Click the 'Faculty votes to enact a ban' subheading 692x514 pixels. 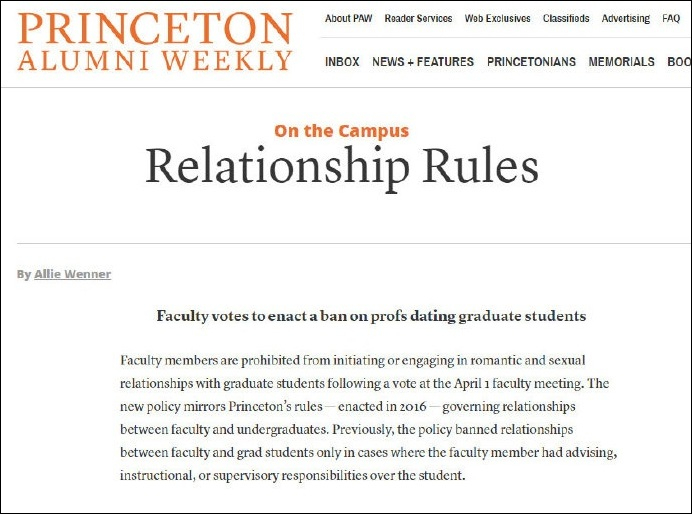click(x=370, y=316)
